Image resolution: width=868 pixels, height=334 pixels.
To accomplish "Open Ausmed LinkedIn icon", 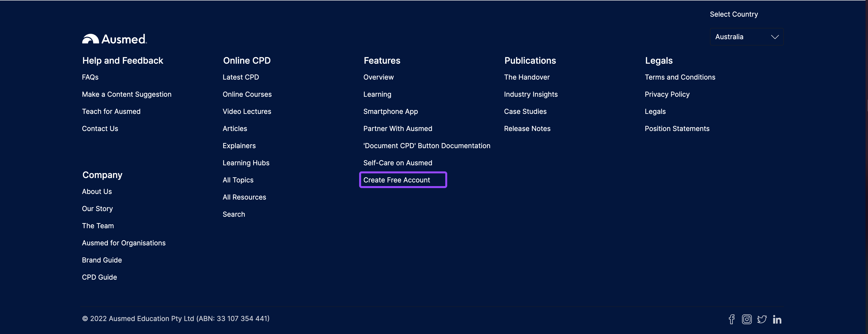I will click(777, 320).
